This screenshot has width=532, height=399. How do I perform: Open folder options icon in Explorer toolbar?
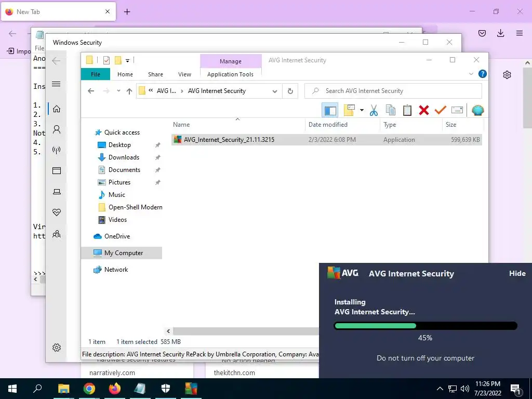[x=349, y=110]
